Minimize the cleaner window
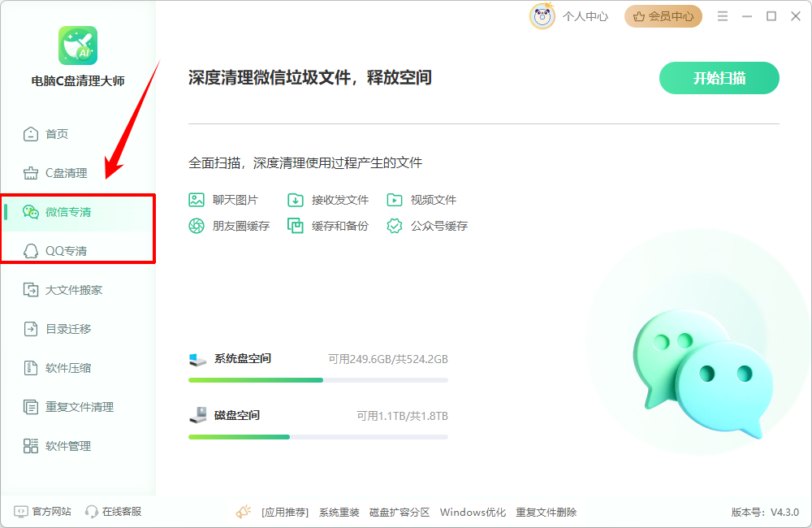 [747, 16]
